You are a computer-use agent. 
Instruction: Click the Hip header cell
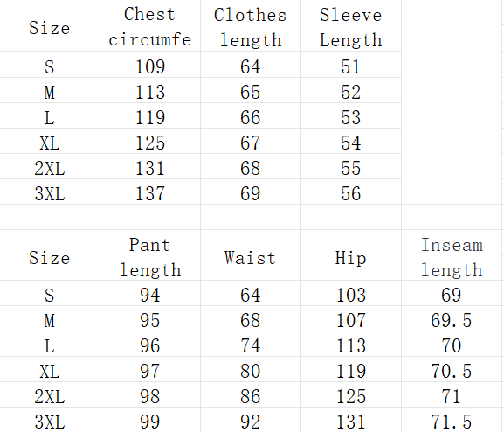click(351, 255)
